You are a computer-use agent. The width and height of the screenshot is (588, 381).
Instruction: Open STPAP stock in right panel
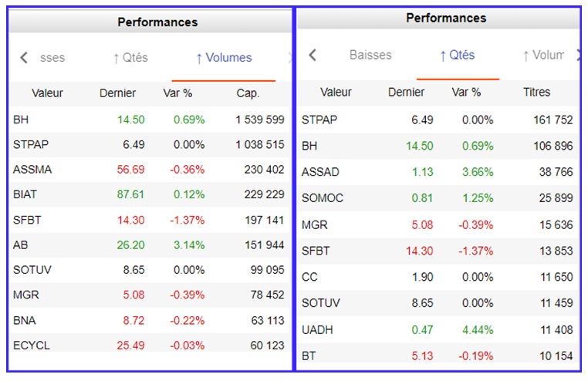click(319, 120)
